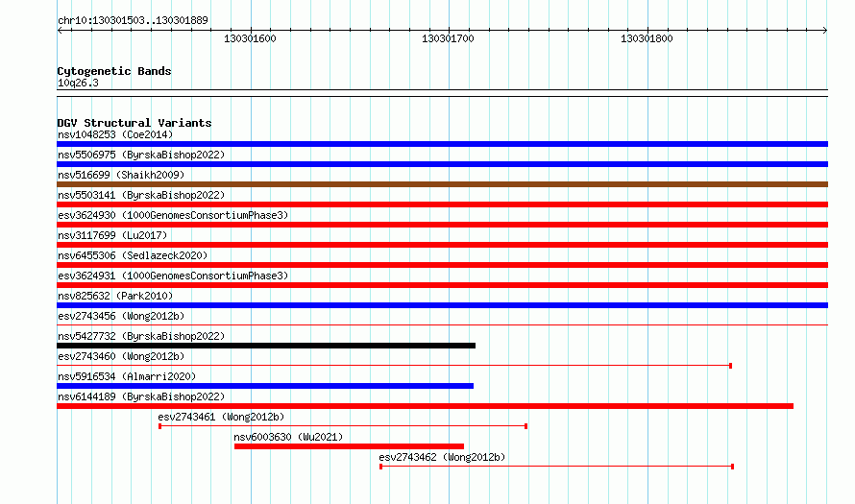Select the blue bar under nsv825632 (Park2010)
Screen dimensions: 855x504
[442, 305]
